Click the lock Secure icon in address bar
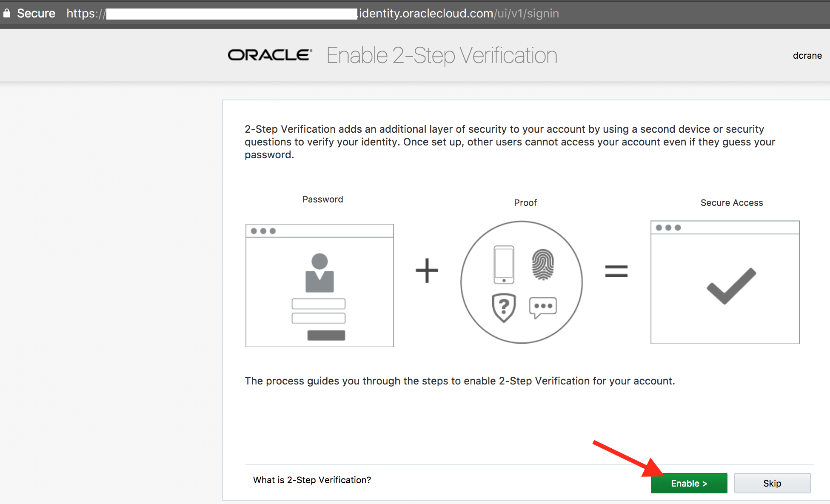This screenshot has height=504, width=830. (7, 13)
